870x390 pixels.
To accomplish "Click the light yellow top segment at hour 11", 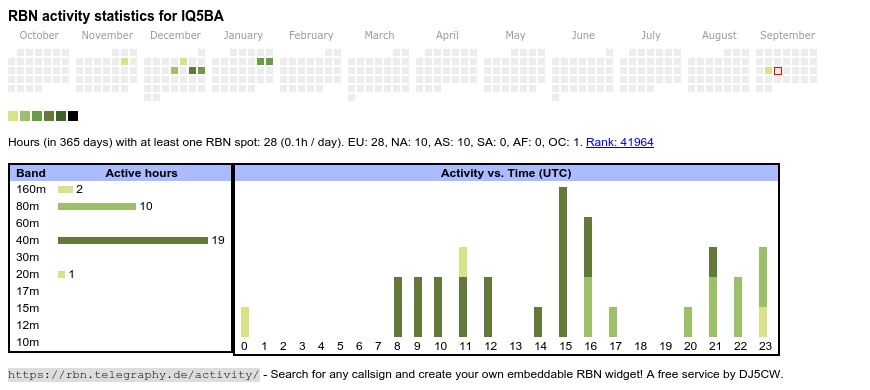I will coord(463,262).
